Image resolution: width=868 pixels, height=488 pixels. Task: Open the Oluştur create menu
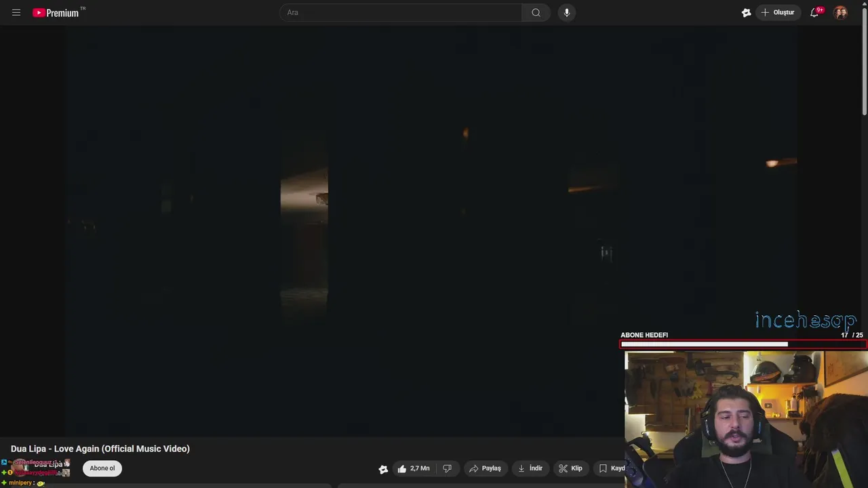tap(778, 12)
